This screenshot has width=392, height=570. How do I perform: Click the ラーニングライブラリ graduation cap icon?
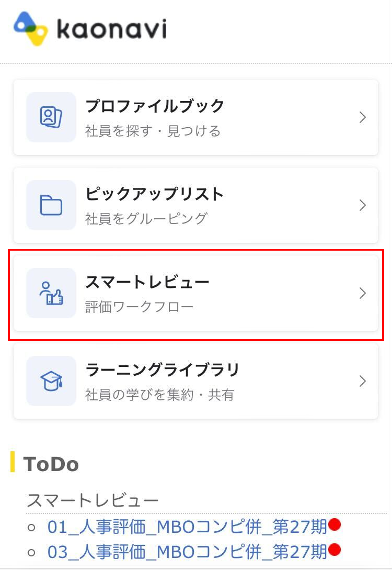[x=51, y=381]
